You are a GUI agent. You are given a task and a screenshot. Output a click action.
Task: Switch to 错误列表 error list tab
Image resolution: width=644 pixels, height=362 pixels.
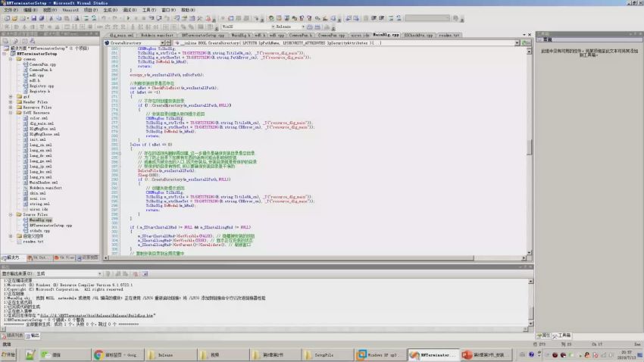coord(12,335)
